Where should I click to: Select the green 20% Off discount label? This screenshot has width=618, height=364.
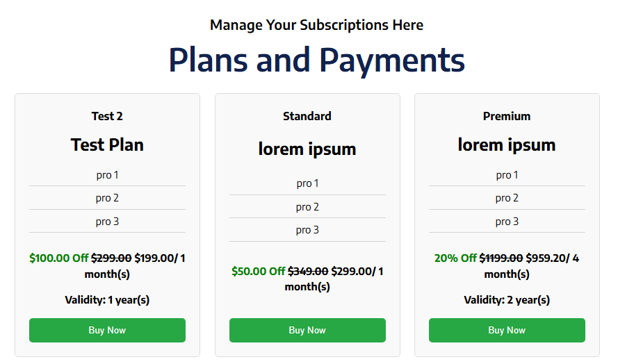(455, 258)
